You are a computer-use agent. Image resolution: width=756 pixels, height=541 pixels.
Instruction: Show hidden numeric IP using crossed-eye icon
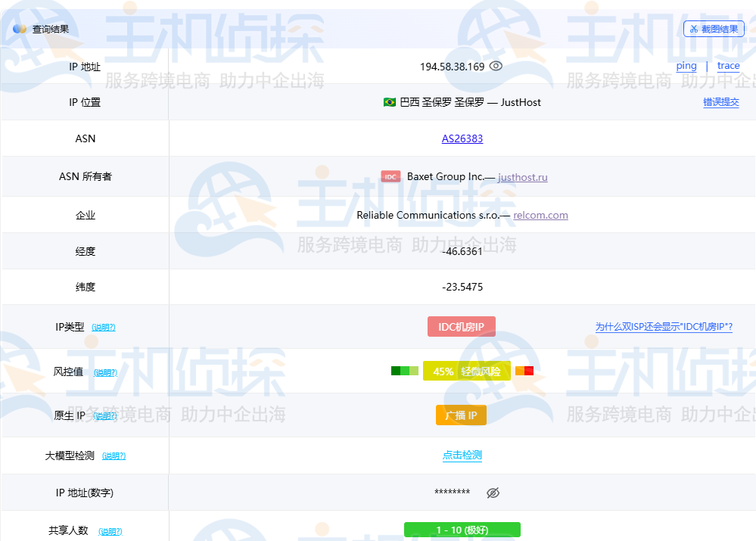coord(493,493)
